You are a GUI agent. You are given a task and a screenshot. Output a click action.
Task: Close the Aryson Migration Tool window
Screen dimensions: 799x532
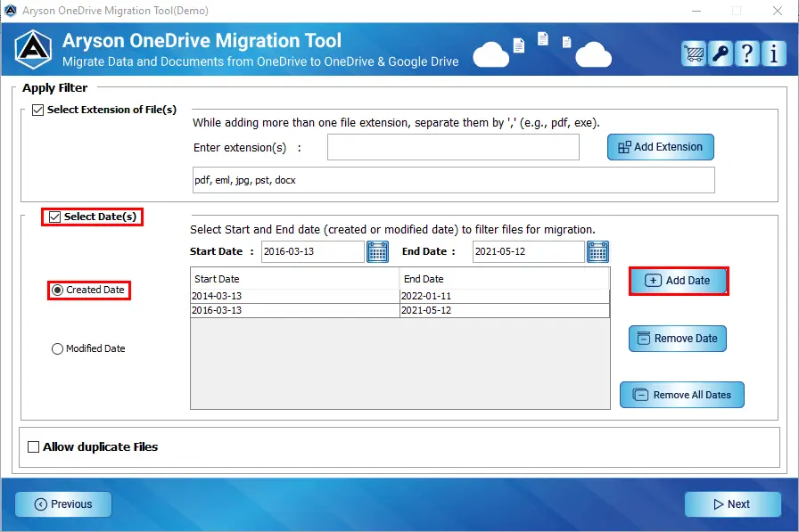pyautogui.click(x=778, y=11)
